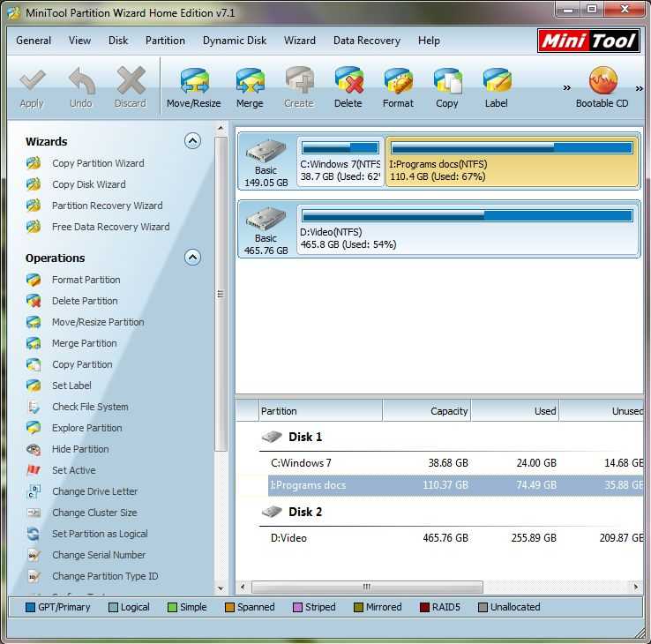The image size is (651, 644).
Task: Open the General menu
Action: pos(34,41)
